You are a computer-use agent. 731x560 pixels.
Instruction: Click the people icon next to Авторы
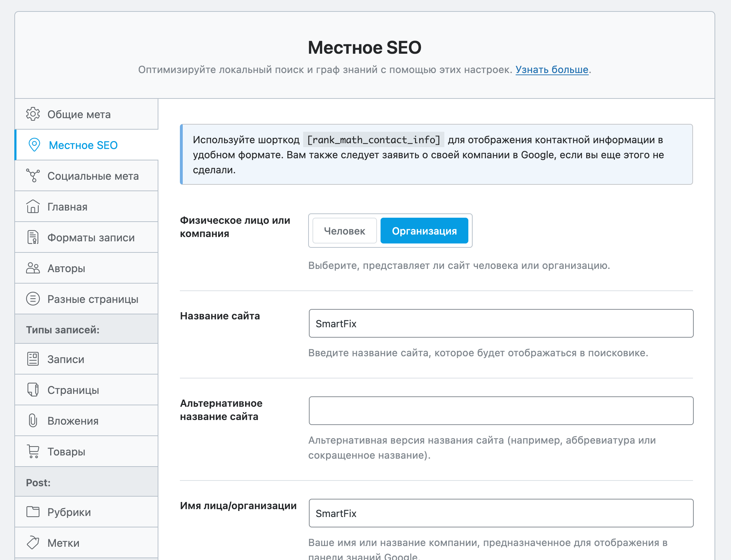pyautogui.click(x=33, y=268)
